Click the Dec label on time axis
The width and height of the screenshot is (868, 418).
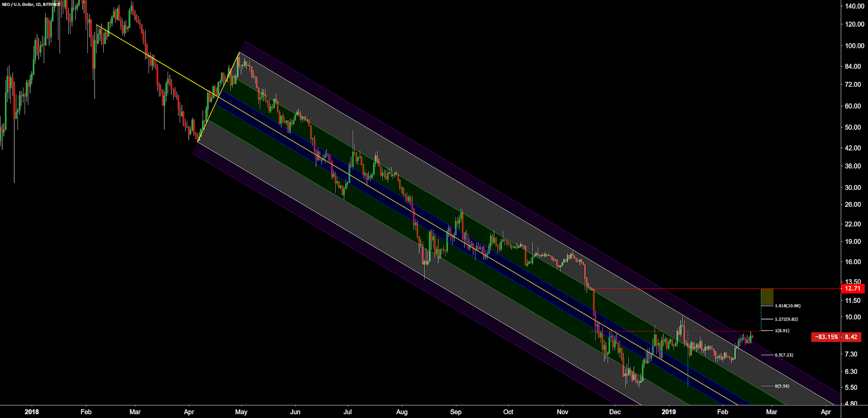[615, 412]
